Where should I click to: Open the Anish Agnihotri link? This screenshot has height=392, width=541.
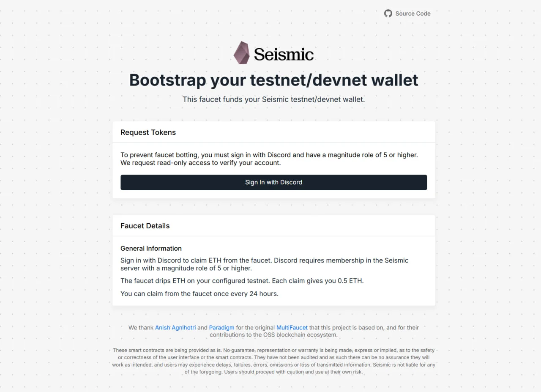175,327
